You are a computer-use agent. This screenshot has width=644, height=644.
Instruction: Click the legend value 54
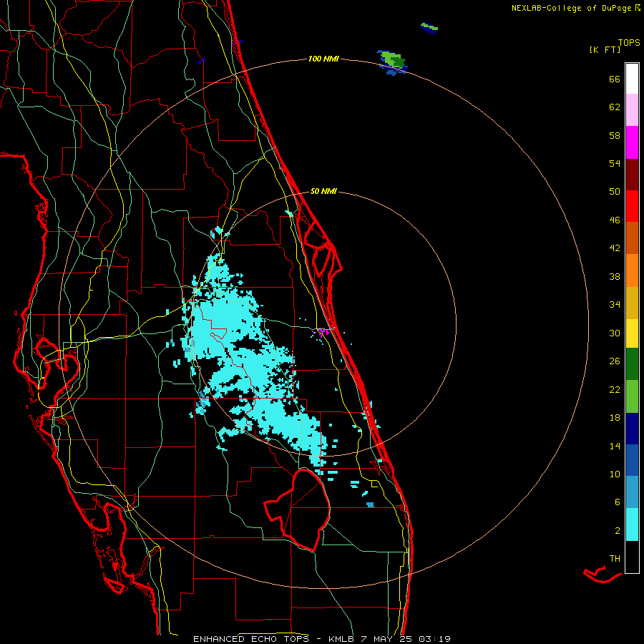tap(615, 163)
